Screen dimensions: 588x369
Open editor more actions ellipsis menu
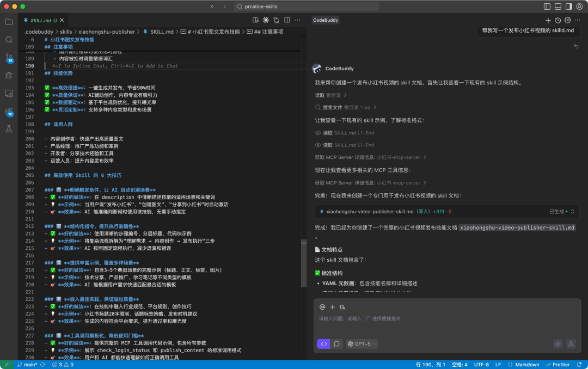pyautogui.click(x=297, y=20)
